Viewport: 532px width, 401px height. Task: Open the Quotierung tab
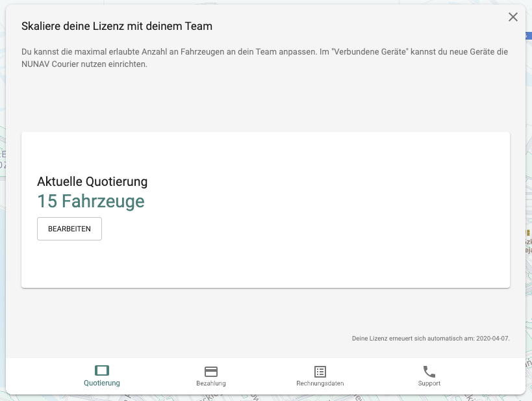click(102, 376)
